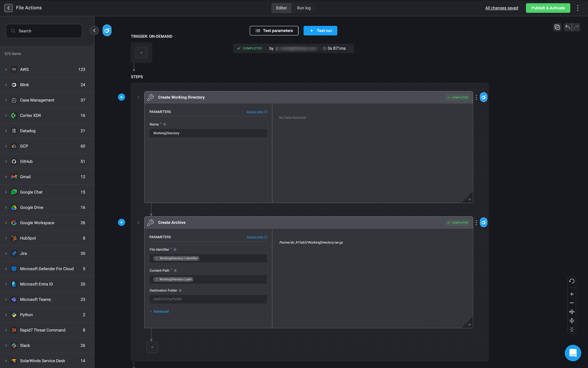The height and width of the screenshot is (368, 588).
Task: Click the All changes saved link
Action: point(502,8)
